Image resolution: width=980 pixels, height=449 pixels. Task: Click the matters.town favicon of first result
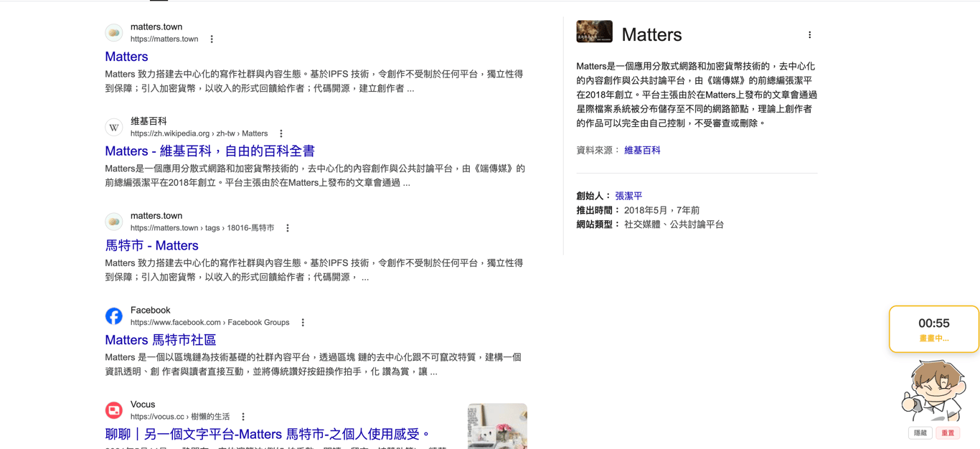click(114, 33)
